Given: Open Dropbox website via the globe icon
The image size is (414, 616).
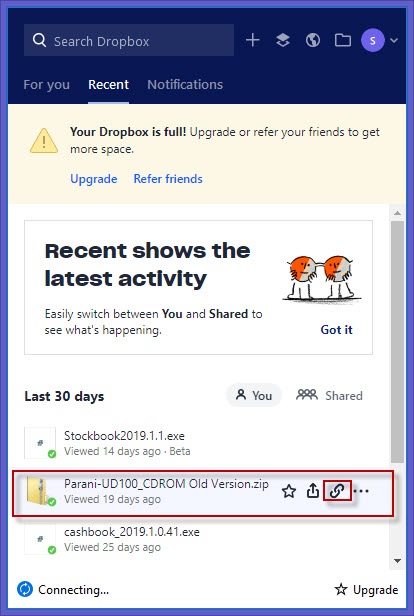Looking at the screenshot, I should (x=313, y=40).
